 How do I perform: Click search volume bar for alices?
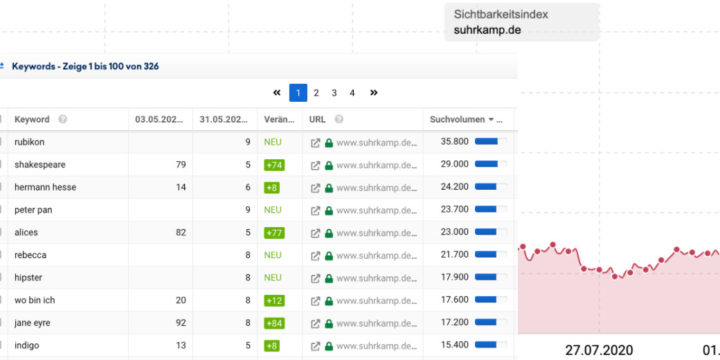[x=491, y=232]
